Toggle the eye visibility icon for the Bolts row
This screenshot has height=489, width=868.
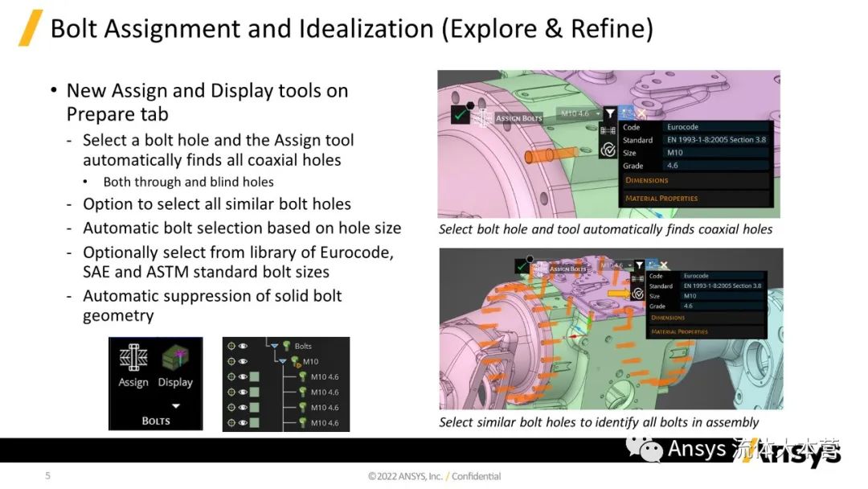click(x=243, y=346)
